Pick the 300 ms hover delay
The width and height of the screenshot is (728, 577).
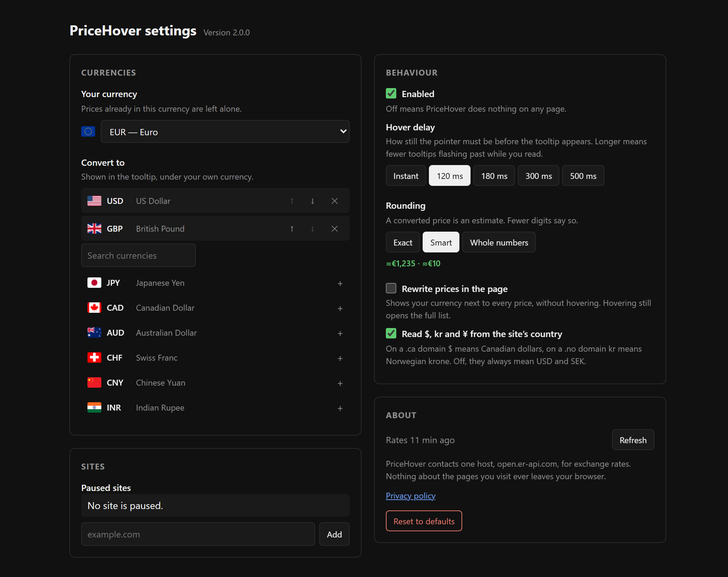(x=539, y=176)
